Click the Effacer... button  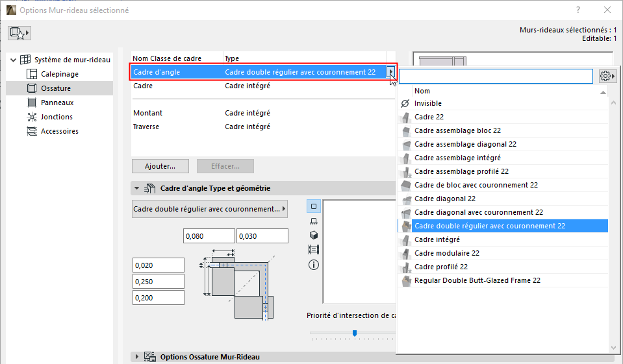point(225,166)
